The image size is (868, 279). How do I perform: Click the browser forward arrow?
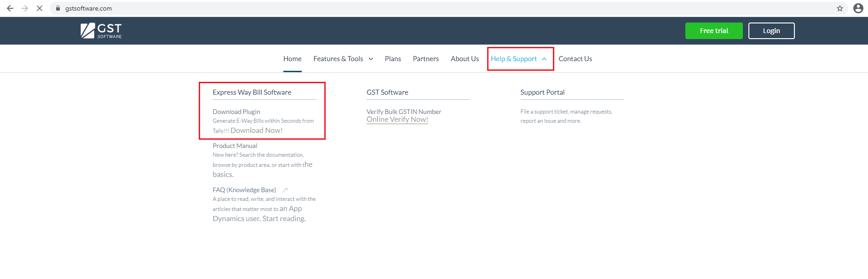(25, 8)
